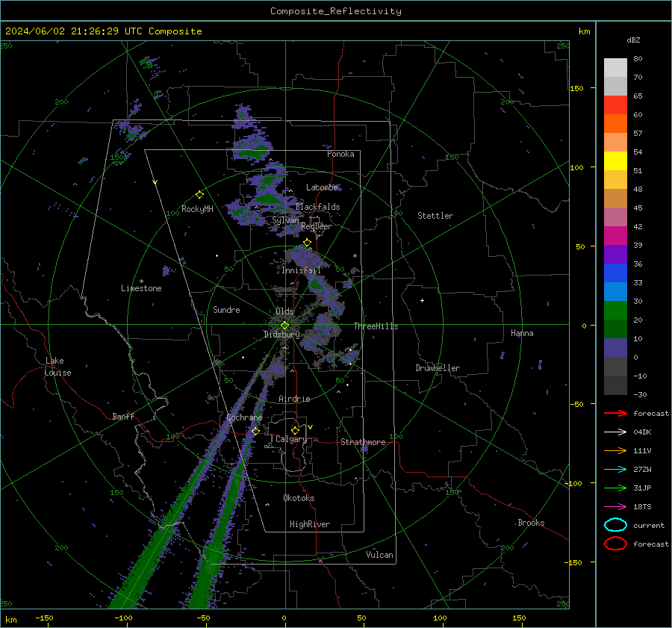This screenshot has width=672, height=628.
Task: Click the white plus marker west of Hanna
Action: tap(422, 300)
